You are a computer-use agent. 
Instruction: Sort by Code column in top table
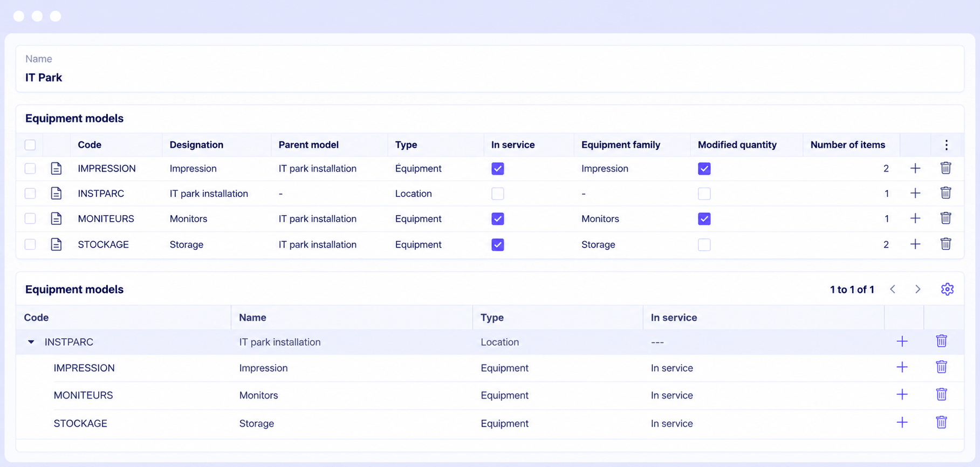click(90, 145)
